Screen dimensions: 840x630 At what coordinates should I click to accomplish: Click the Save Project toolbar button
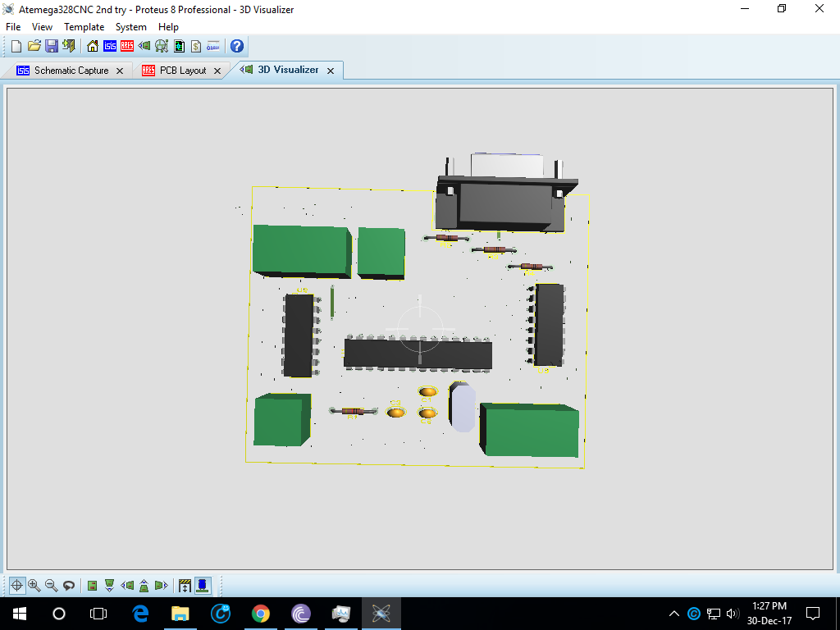click(52, 46)
